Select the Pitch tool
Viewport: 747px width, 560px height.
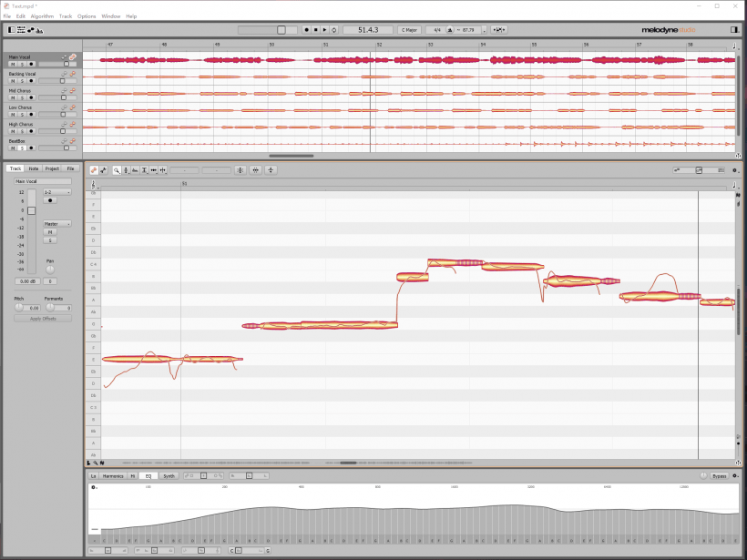click(x=125, y=169)
